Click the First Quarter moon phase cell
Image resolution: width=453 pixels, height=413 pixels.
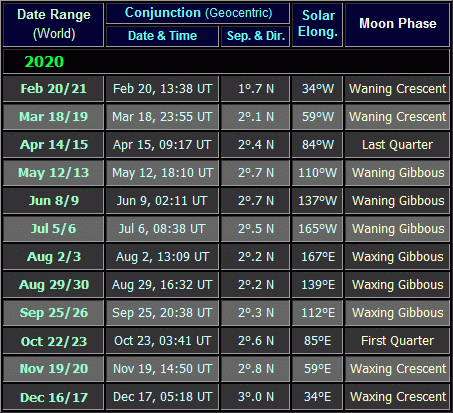pyautogui.click(x=397, y=341)
